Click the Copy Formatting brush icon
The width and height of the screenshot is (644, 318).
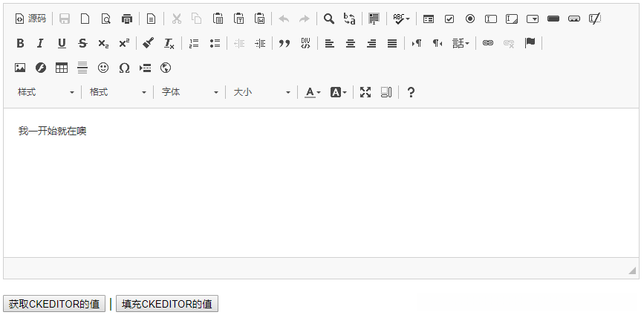coord(149,43)
